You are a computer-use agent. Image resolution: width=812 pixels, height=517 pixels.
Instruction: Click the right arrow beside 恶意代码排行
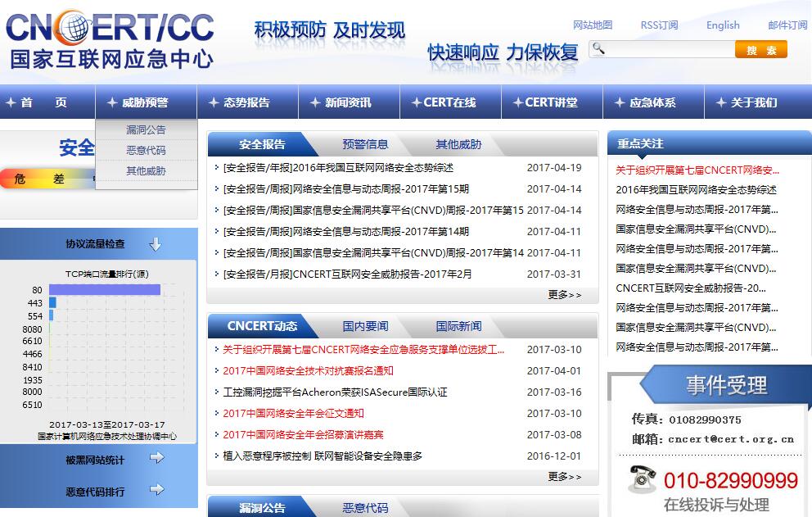[156, 489]
